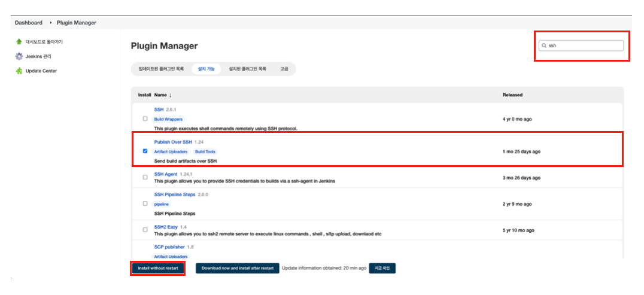
Task: Click the Install column header
Action: point(145,95)
